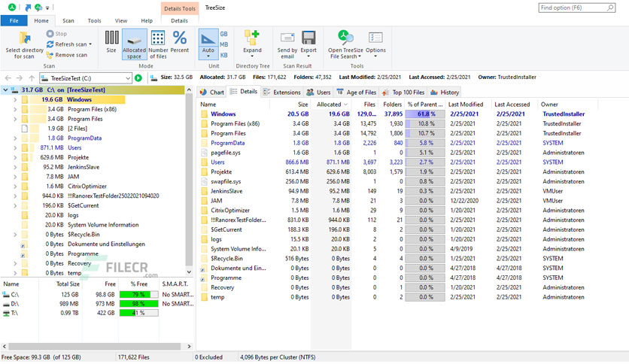Select pagefile.sys file icon in list
The image size is (629, 364).
click(x=205, y=153)
